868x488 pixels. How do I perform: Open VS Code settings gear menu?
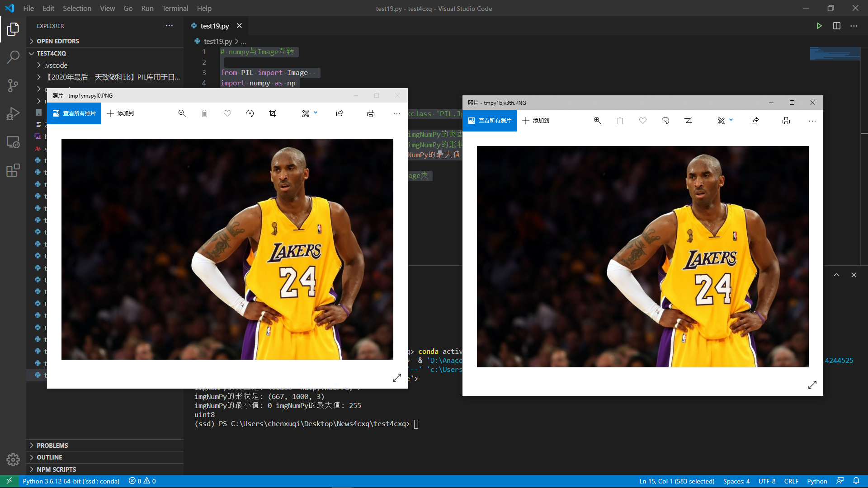click(x=13, y=460)
